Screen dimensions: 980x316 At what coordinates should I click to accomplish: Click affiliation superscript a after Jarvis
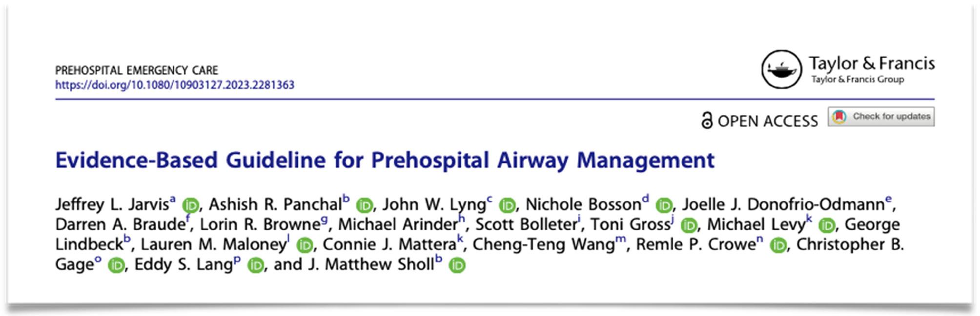click(x=172, y=199)
